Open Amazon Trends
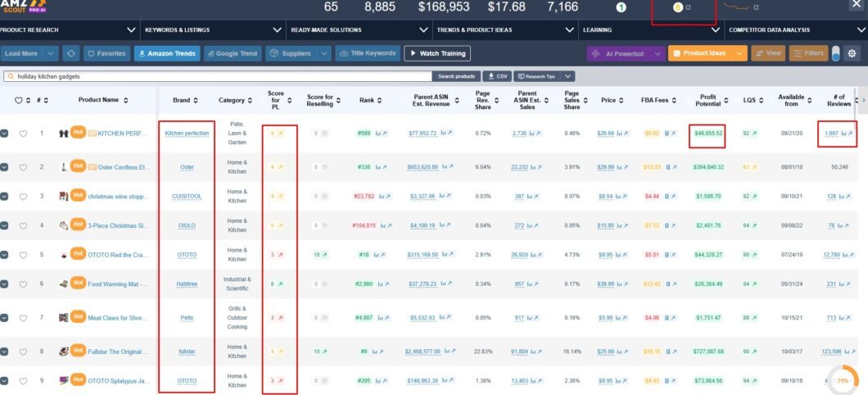 166,54
